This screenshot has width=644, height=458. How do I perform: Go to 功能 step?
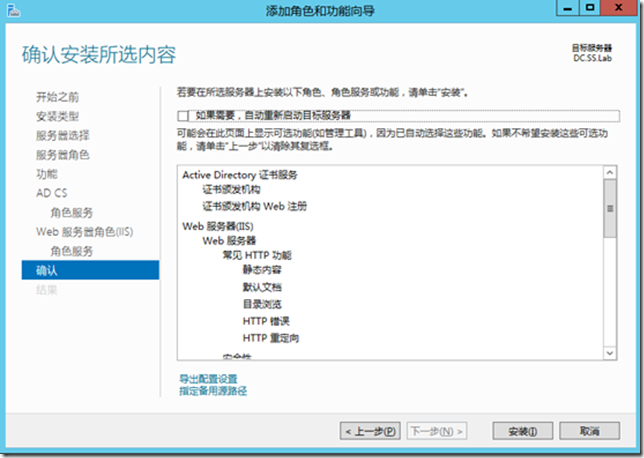(47, 174)
